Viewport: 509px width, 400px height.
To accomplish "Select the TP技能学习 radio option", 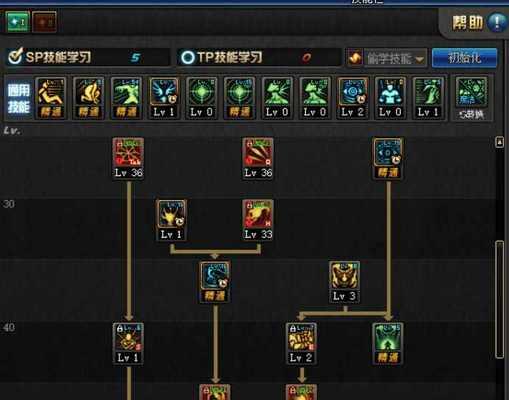I will (x=187, y=57).
